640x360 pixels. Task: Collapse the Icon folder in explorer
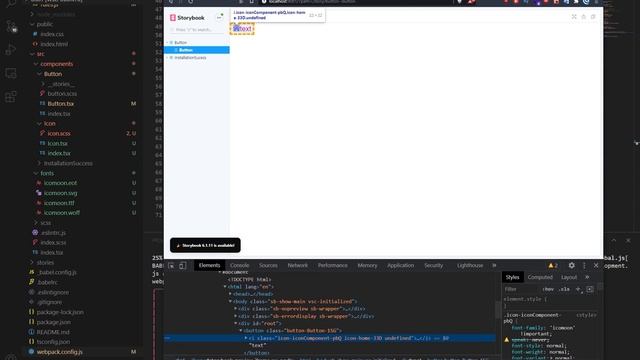click(40, 123)
